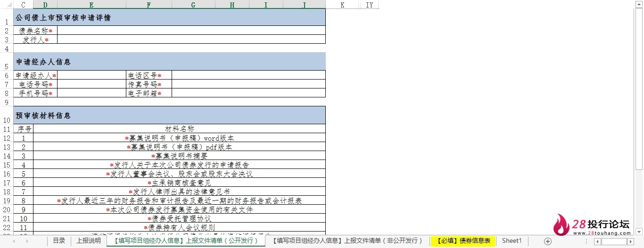
Task: Add a new sheet with the plus icon
Action: coord(547,241)
